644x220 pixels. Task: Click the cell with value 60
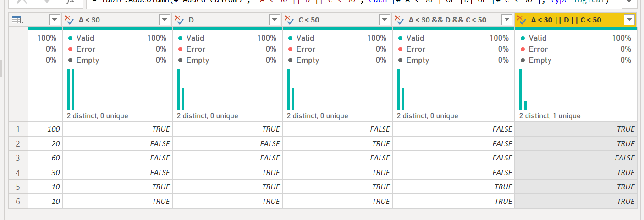point(45,158)
